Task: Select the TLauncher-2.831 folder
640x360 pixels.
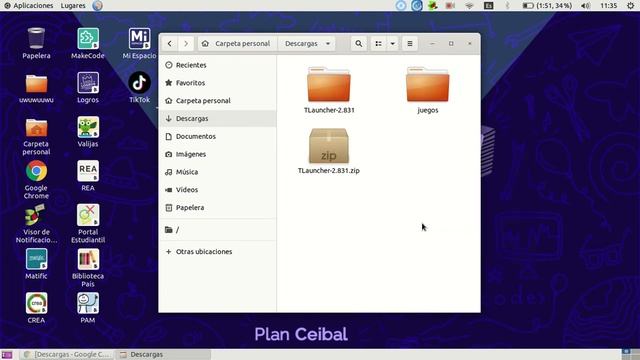Action: point(329,90)
